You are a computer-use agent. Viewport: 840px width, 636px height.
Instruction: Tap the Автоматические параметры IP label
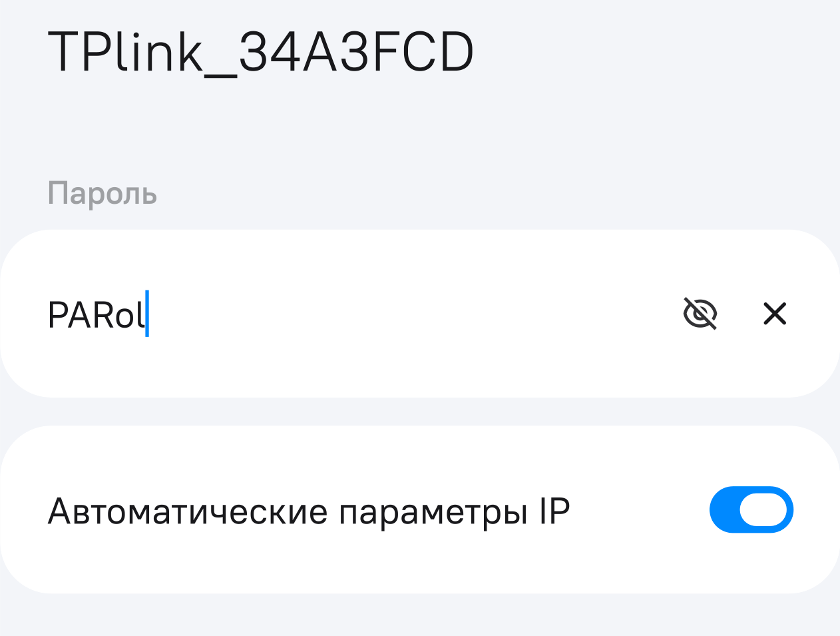pos(309,511)
